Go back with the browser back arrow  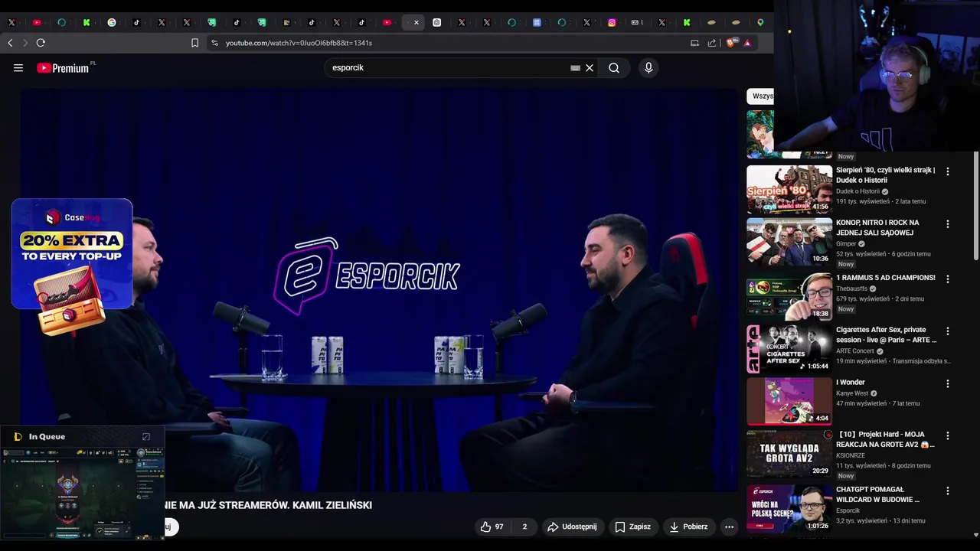coord(10,43)
